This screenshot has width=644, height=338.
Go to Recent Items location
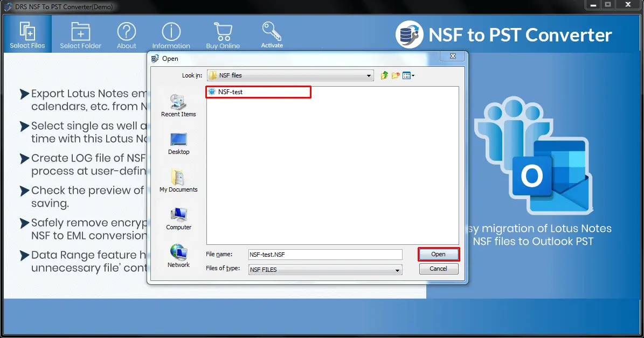(178, 106)
